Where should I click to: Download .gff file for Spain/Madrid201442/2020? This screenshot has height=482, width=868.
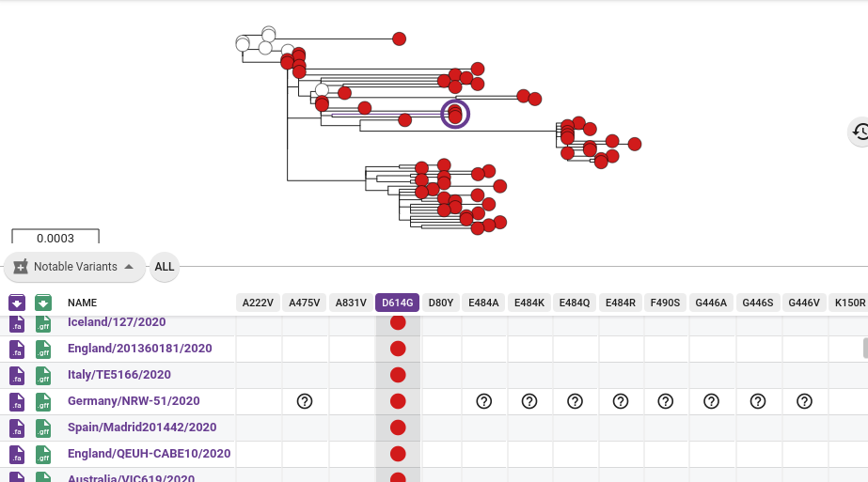coord(43,428)
